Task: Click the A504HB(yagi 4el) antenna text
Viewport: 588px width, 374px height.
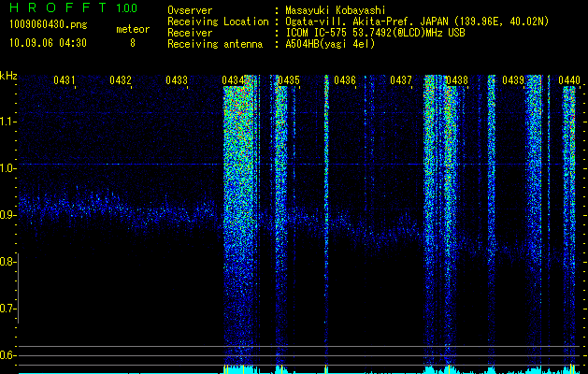Action: point(330,44)
